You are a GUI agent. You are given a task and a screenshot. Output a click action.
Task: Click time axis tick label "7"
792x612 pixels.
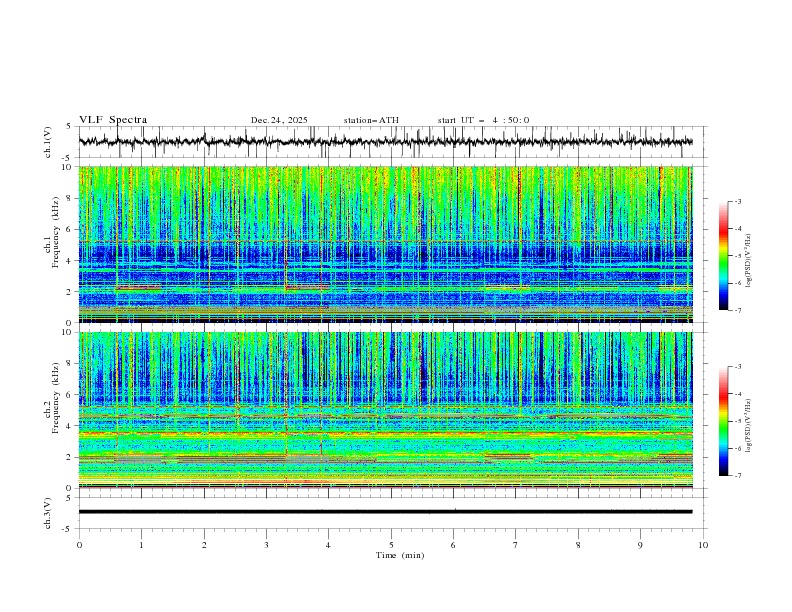516,545
